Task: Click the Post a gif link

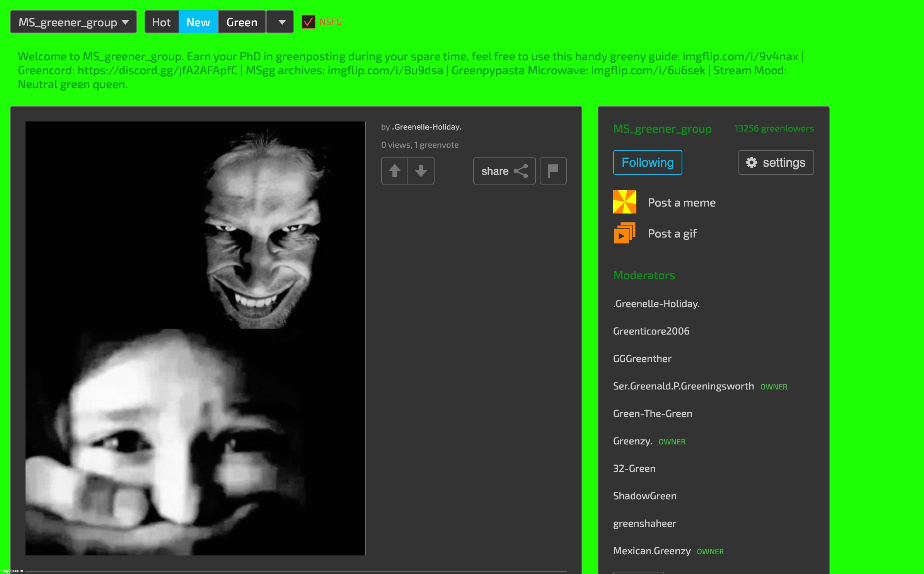Action: [672, 234]
